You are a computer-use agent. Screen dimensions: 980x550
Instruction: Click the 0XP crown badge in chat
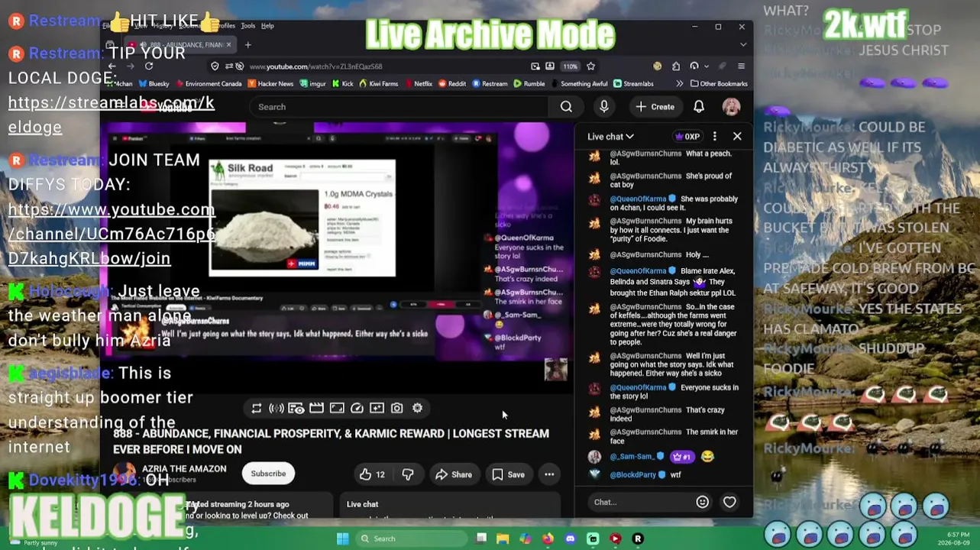click(x=687, y=137)
